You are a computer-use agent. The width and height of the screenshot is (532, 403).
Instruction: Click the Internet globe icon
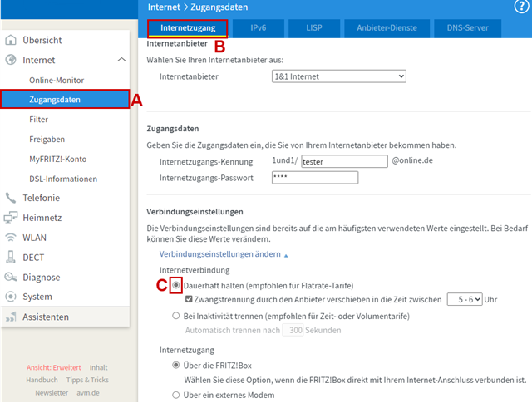coord(11,60)
